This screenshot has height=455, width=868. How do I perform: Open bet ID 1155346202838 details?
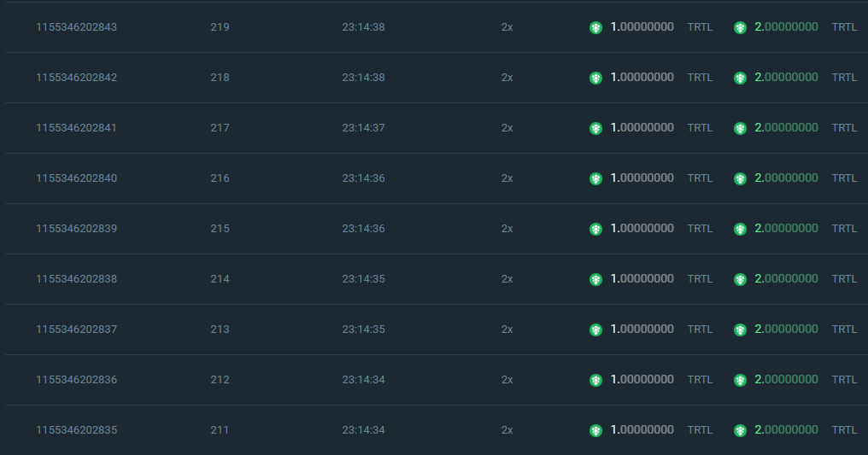[76, 279]
